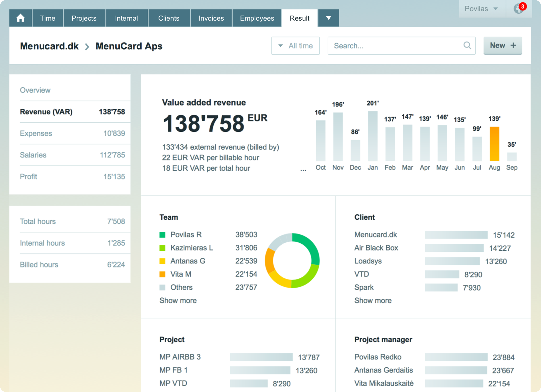Viewport: 541px width, 392px height.
Task: Open the notifications globe icon
Action: tap(519, 8)
